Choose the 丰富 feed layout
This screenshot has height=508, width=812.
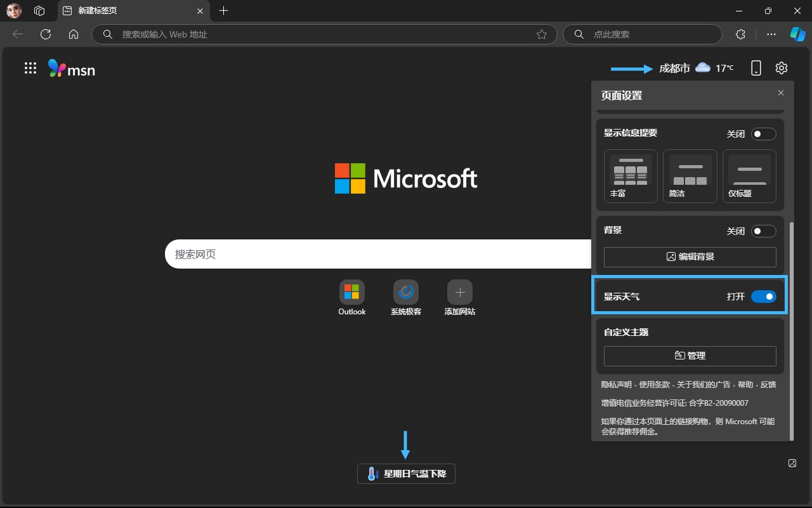[x=631, y=176]
